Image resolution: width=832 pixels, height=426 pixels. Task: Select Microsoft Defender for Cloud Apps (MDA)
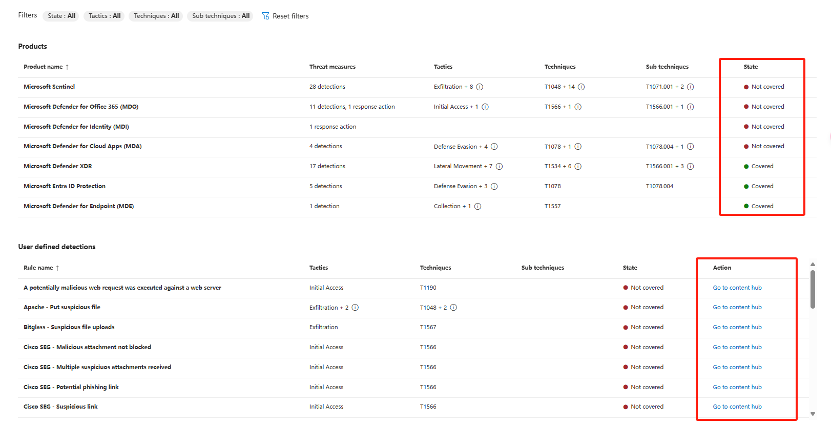click(x=417, y=146)
